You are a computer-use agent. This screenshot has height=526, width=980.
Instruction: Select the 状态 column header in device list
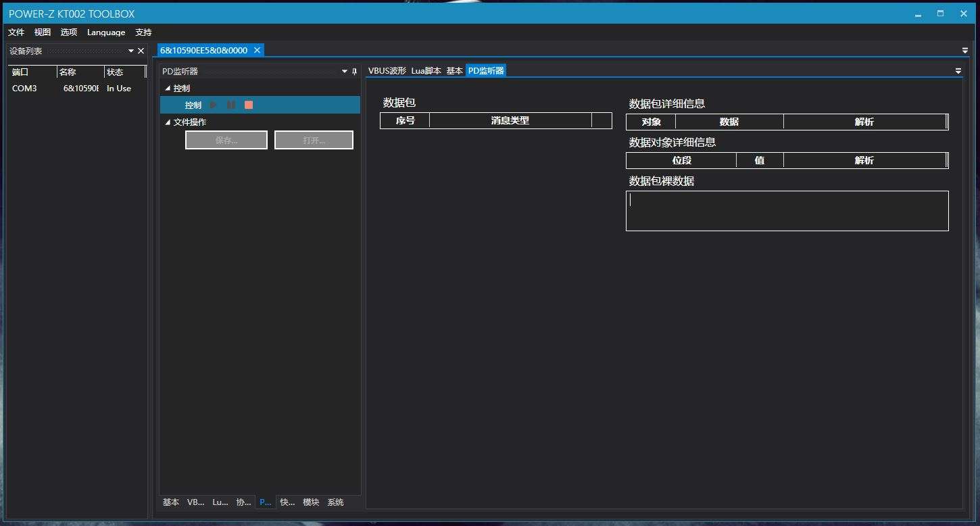[x=125, y=72]
